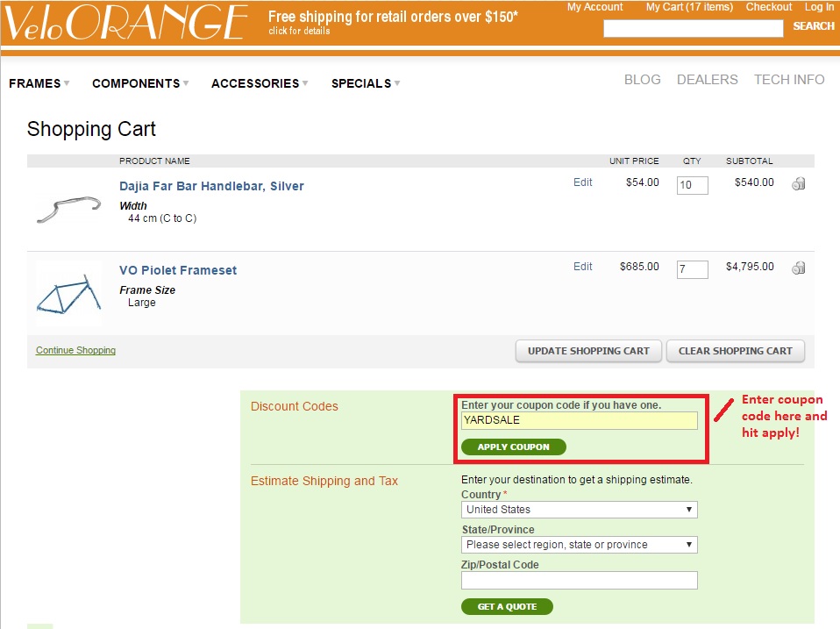The image size is (840, 629).
Task: Expand the ACCESSORIES menu
Action: coord(260,83)
